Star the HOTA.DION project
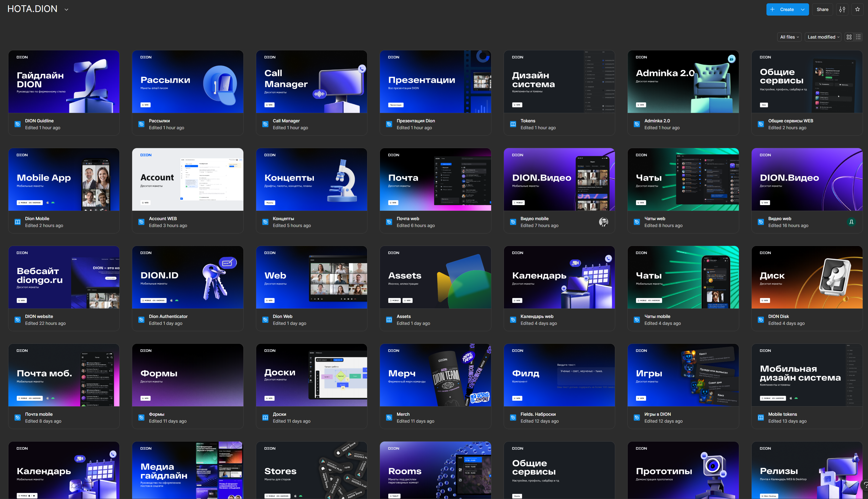 (857, 10)
